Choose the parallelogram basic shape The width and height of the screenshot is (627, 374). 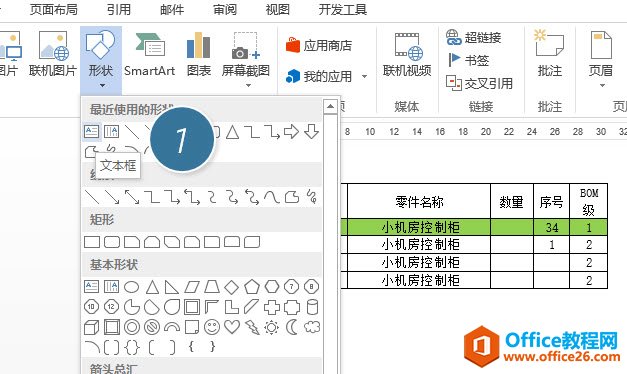click(x=192, y=287)
